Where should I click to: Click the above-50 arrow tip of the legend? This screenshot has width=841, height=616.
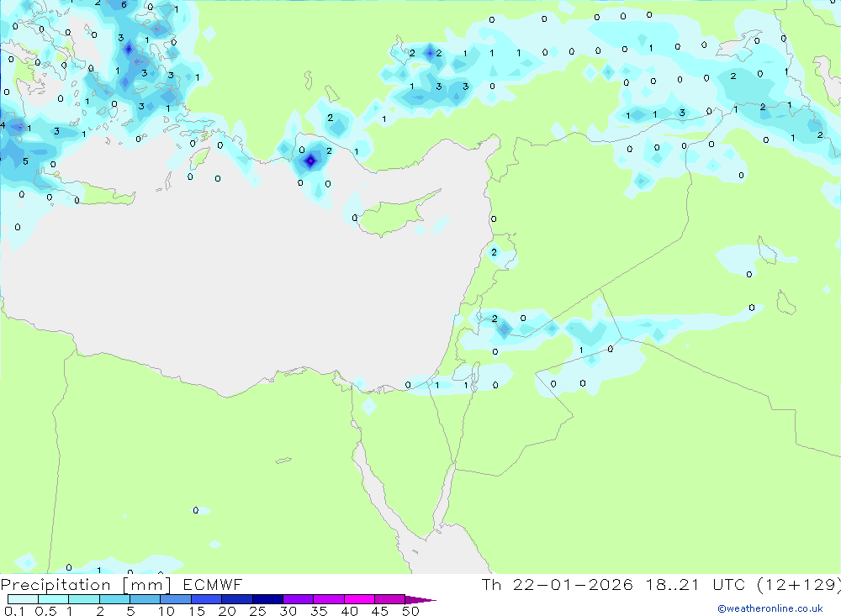coord(420,600)
